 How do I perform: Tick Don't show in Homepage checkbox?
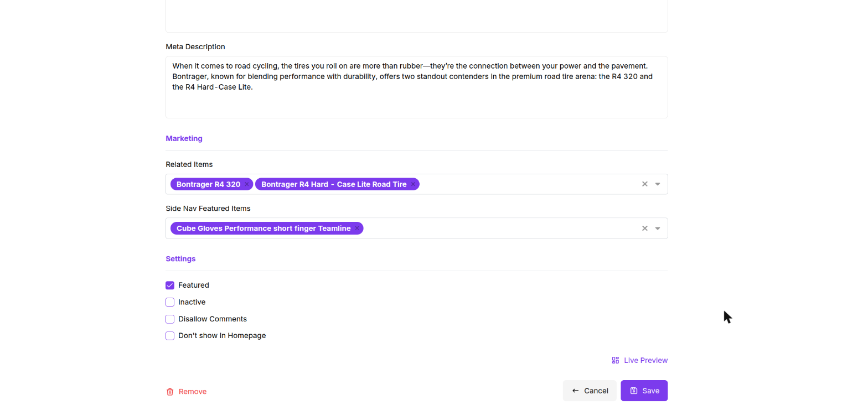click(x=170, y=336)
